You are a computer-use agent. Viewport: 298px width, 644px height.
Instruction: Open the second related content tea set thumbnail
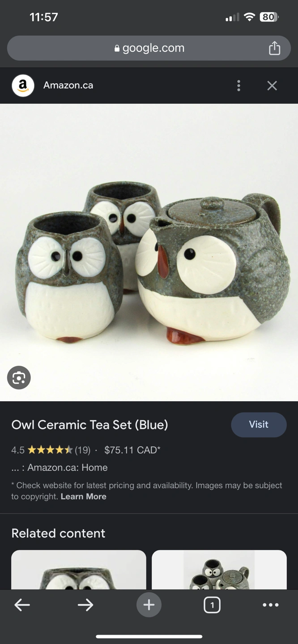pyautogui.click(x=219, y=570)
